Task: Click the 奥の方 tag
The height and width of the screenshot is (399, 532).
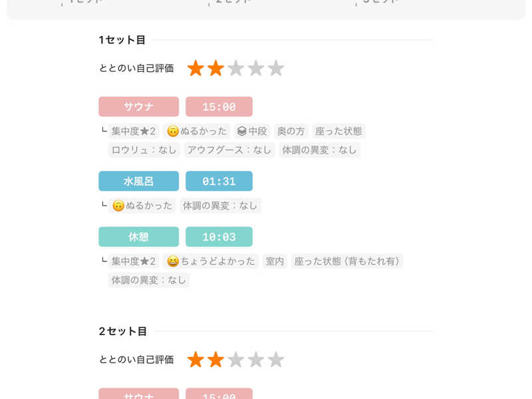Action: coord(291,131)
